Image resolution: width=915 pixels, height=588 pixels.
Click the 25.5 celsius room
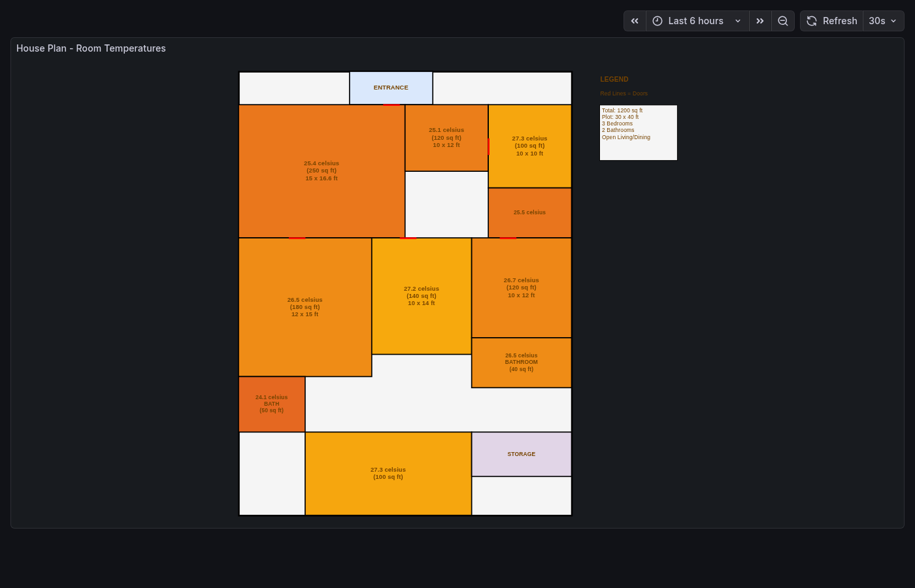coord(529,213)
